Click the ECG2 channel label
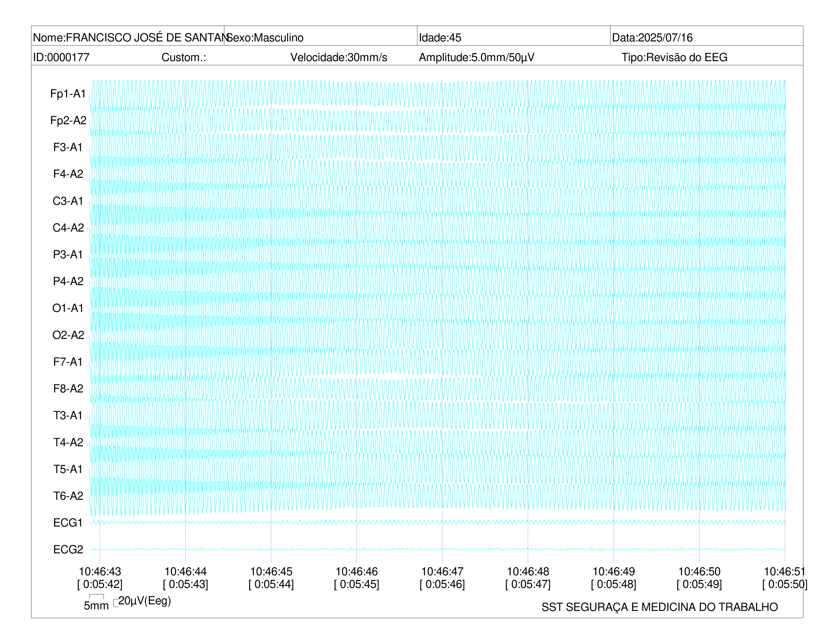The image size is (834, 644). click(68, 549)
